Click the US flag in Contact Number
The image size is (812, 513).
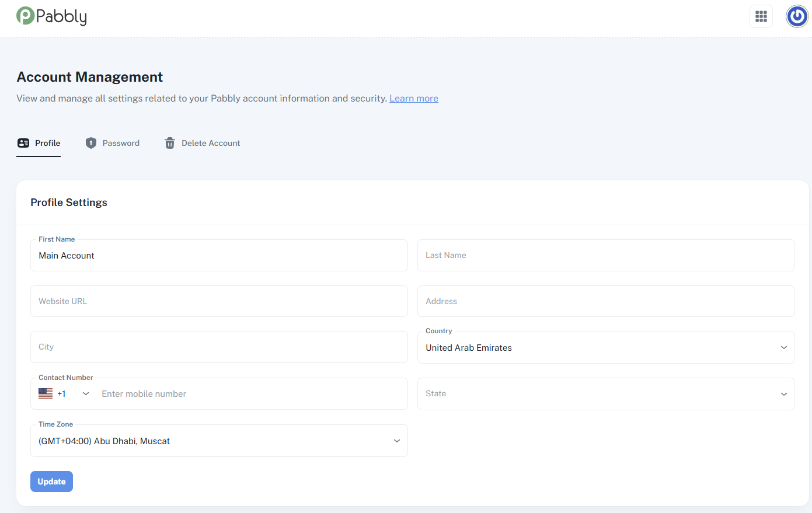[46, 393]
